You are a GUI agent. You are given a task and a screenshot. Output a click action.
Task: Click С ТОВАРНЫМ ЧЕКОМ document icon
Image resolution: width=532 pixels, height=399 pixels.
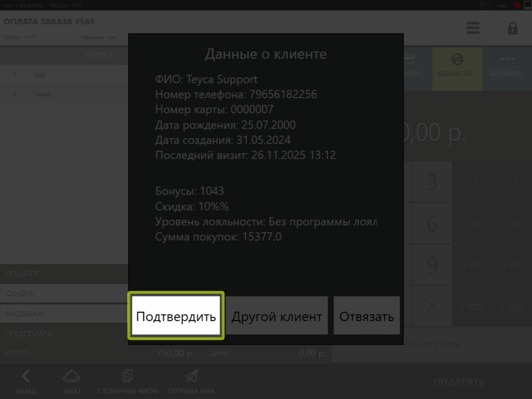[x=127, y=376]
